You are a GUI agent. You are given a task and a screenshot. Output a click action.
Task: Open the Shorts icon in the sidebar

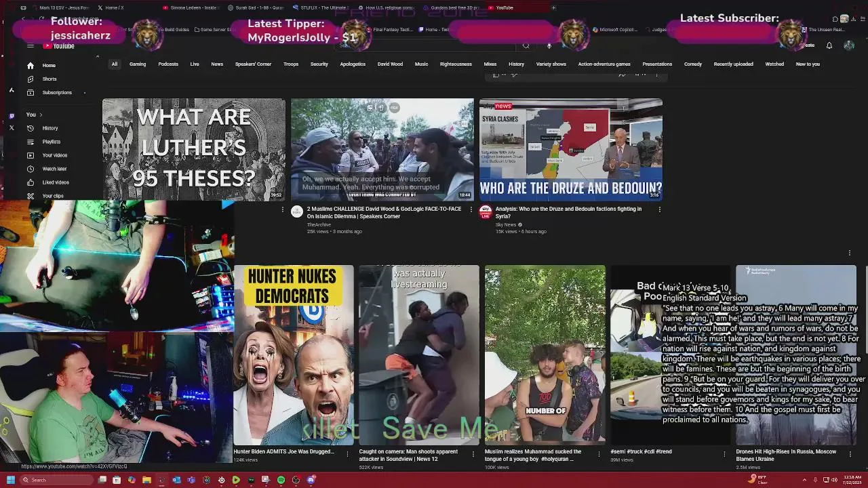click(30, 79)
